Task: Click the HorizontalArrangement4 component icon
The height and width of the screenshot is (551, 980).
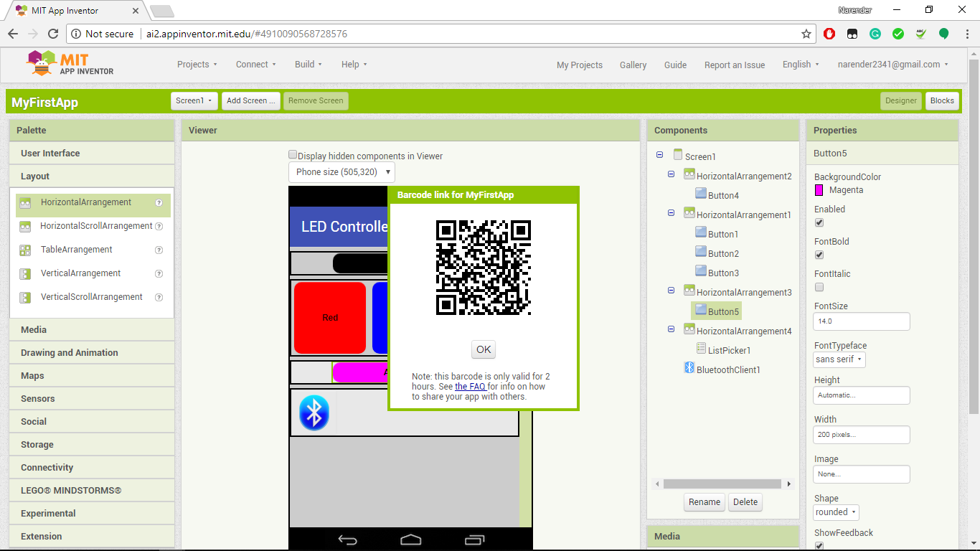Action: pos(689,329)
